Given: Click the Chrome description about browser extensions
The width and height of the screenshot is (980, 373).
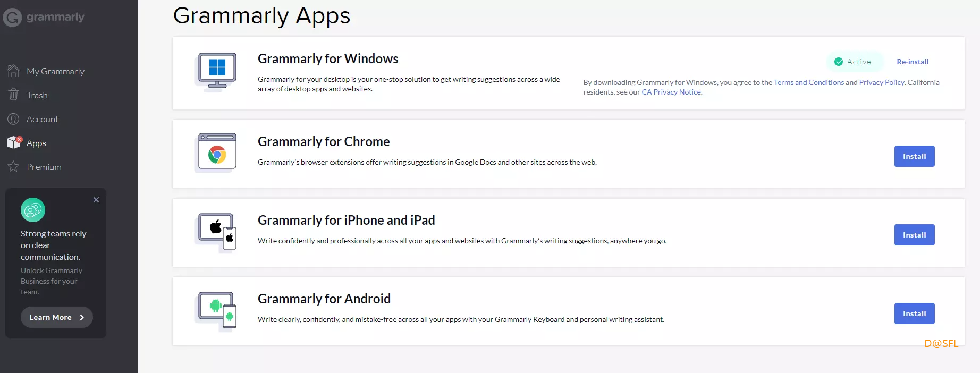Looking at the screenshot, I should pyautogui.click(x=427, y=162).
